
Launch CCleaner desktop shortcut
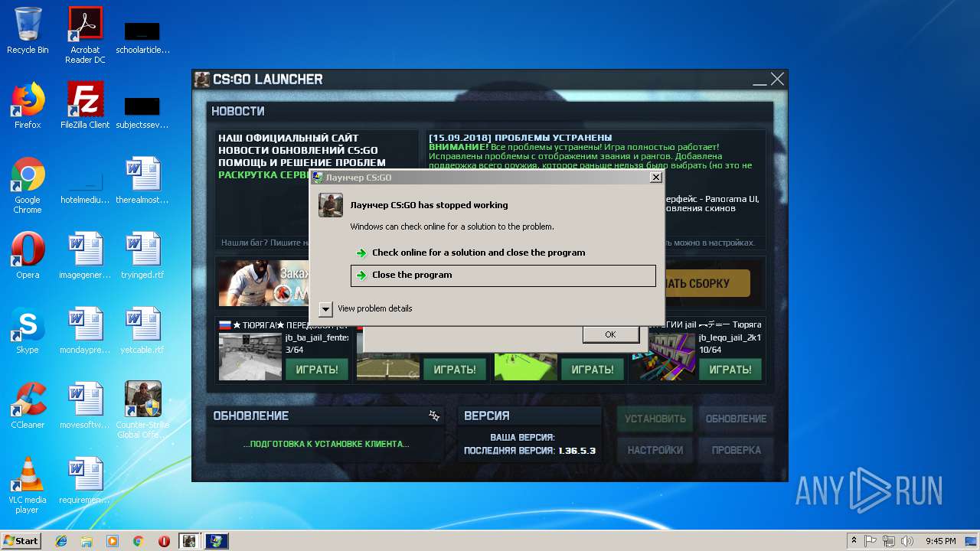pyautogui.click(x=28, y=406)
